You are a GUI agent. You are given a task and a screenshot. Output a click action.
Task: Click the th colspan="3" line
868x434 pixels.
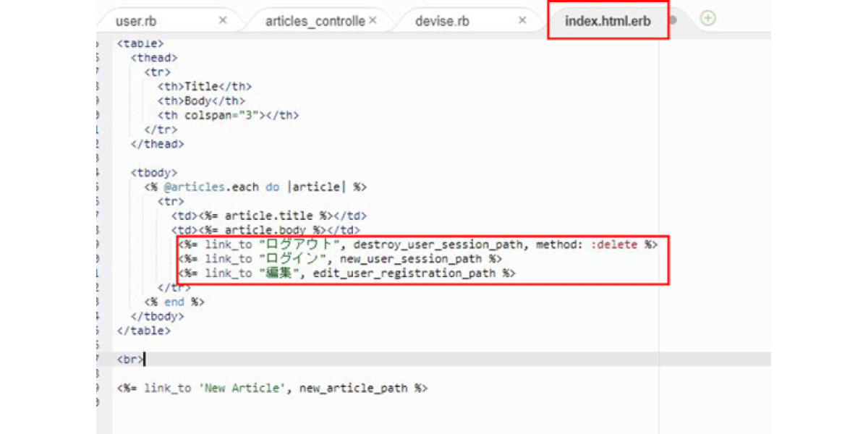tap(229, 115)
